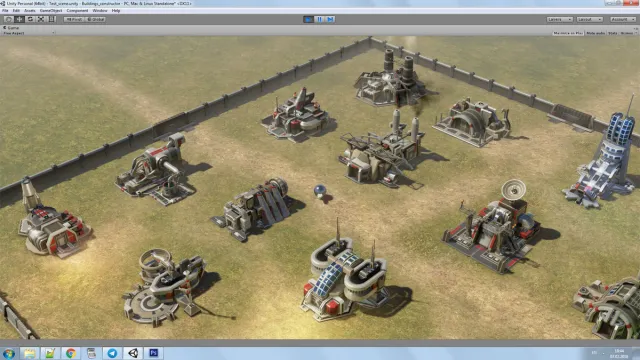The width and height of the screenshot is (640, 360).
Task: Switch to Unity via taskbar icon
Action: [133, 353]
